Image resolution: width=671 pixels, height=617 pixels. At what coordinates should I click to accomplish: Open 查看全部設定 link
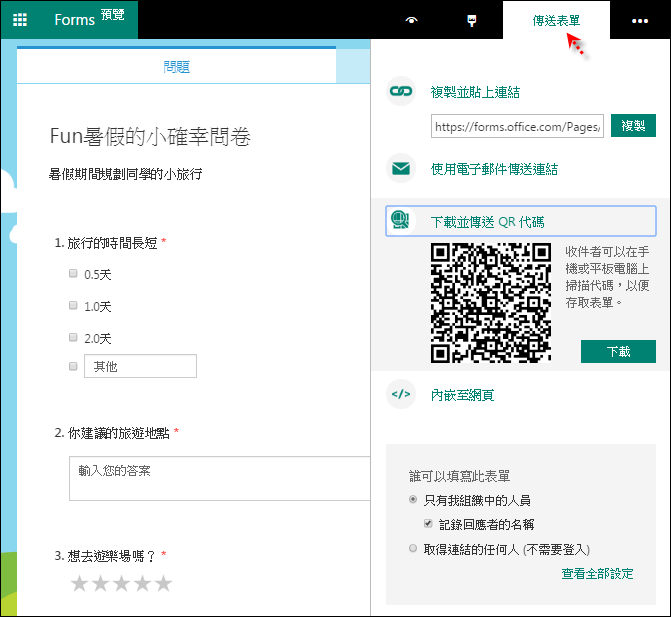tap(597, 573)
